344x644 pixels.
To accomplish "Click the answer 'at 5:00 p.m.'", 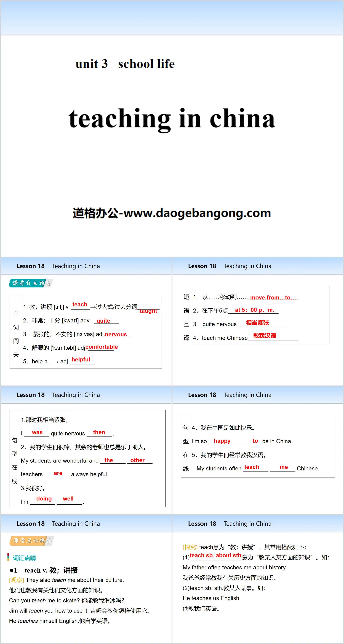I will point(255,310).
